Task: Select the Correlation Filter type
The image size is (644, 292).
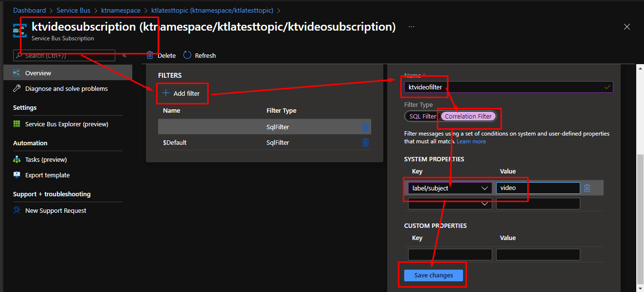Action: pyautogui.click(x=468, y=117)
